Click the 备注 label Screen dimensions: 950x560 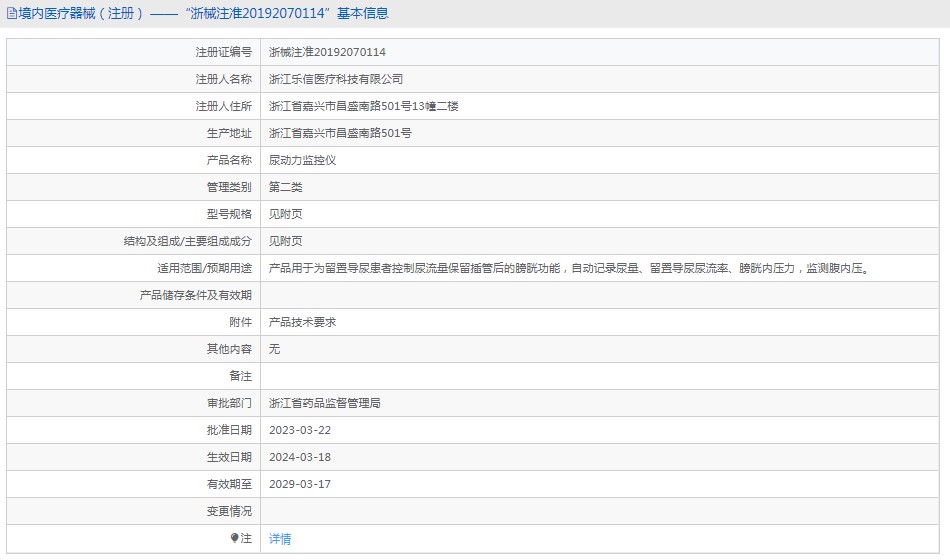point(241,376)
